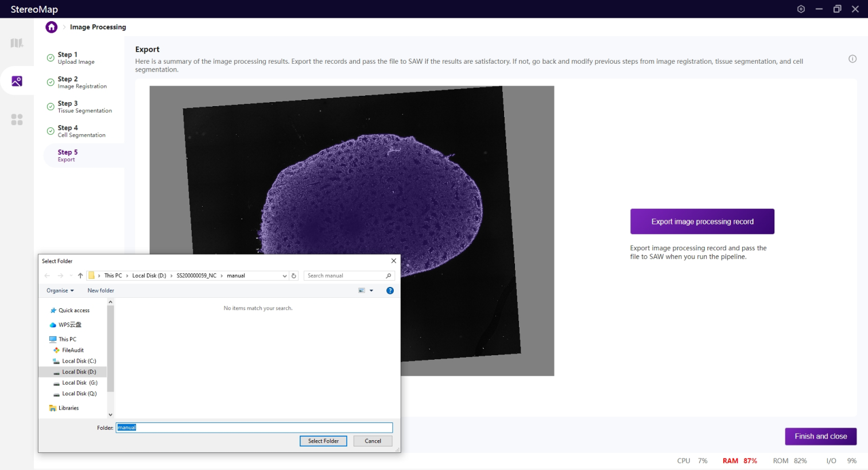The width and height of the screenshot is (868, 470).
Task: Click the Search manual input box
Action: 344,275
